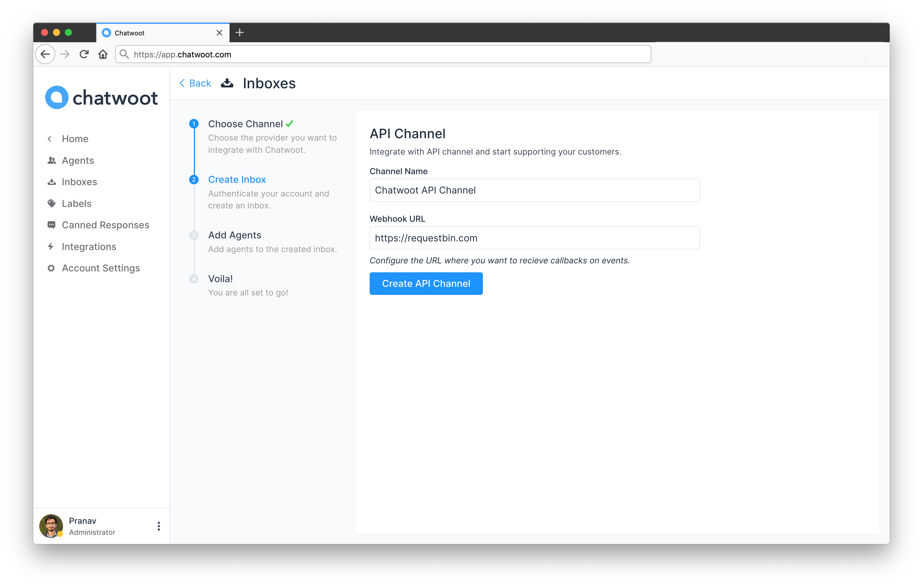
Task: Click Pranav's profile avatar
Action: [x=51, y=526]
